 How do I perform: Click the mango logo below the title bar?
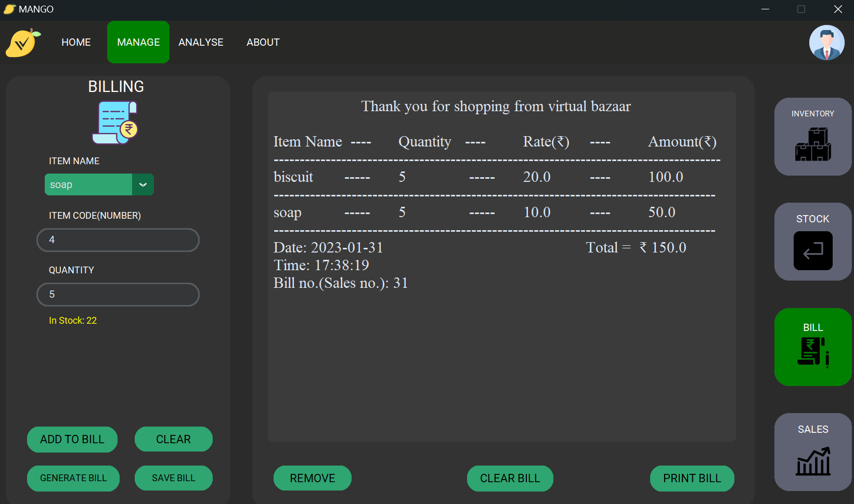pos(22,43)
